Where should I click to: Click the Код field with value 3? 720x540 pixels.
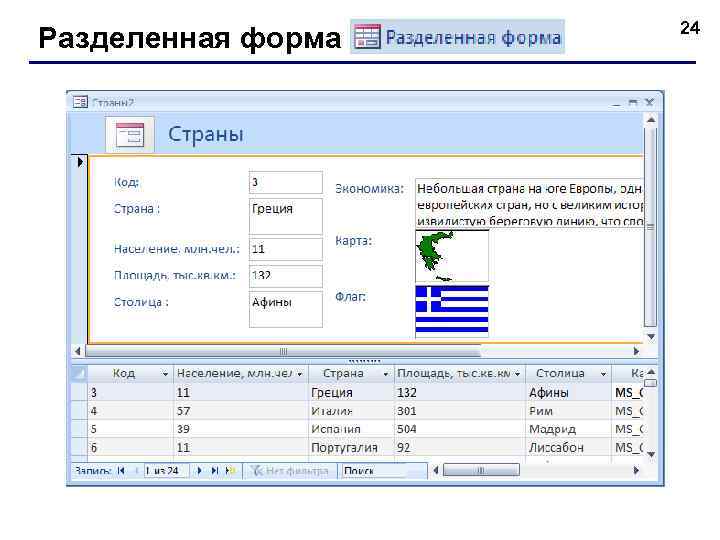286,182
